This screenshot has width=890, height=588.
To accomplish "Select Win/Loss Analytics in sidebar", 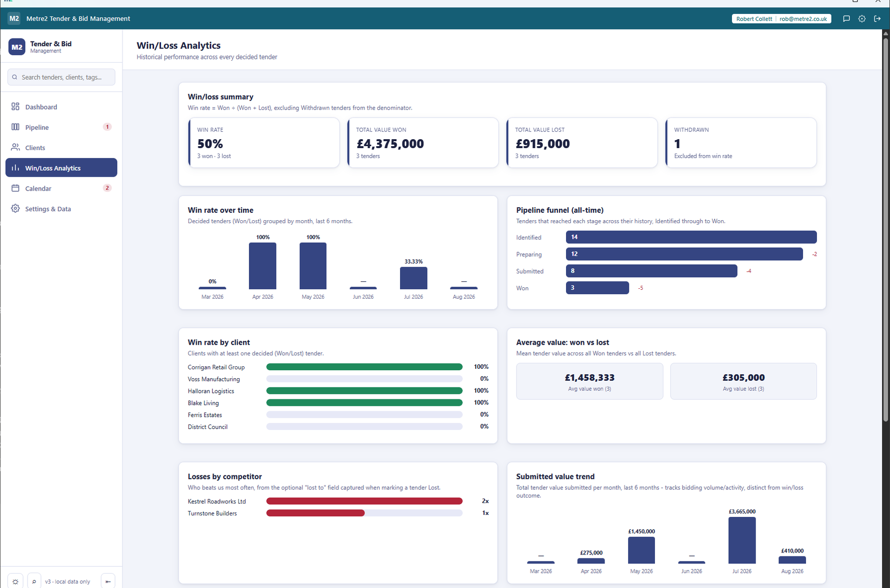I will tap(61, 168).
